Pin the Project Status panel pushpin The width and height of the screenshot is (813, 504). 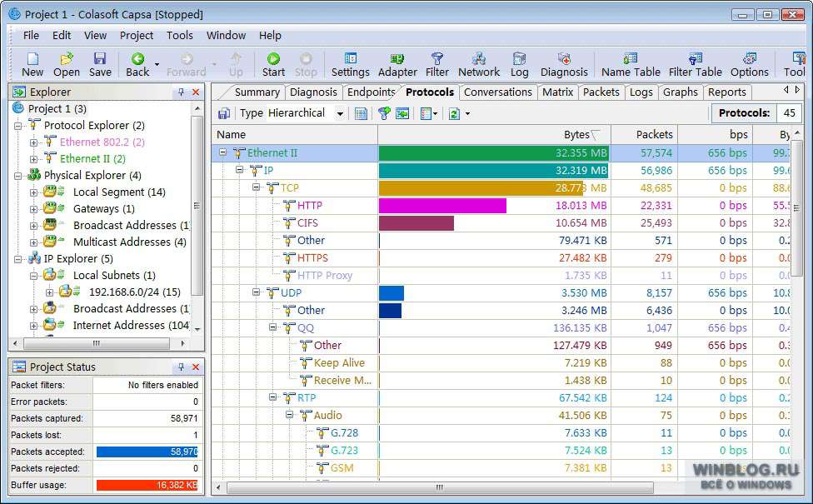pos(181,367)
